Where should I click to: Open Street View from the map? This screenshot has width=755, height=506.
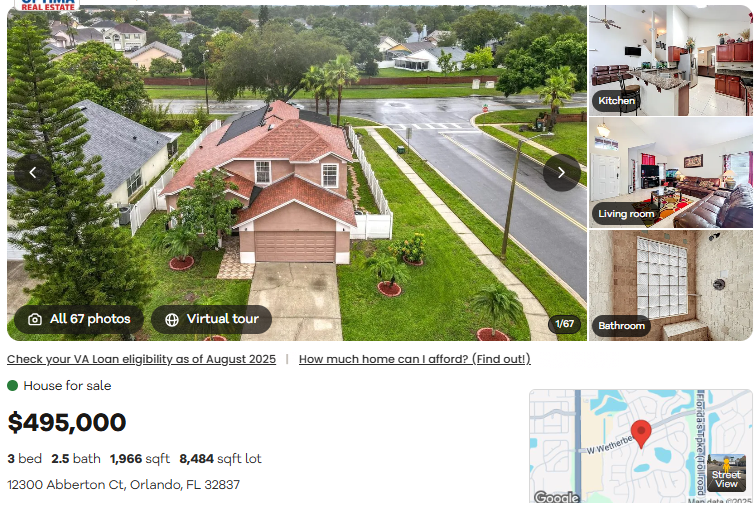726,472
